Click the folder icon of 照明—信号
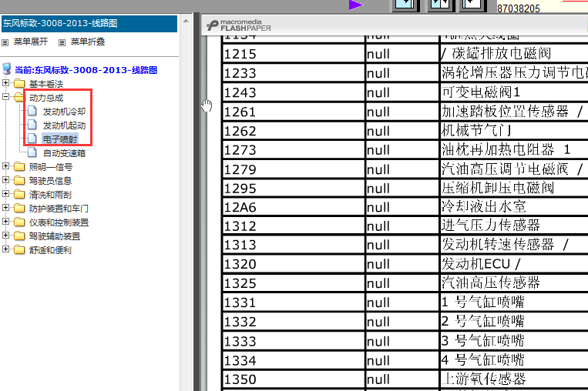 tap(19, 167)
